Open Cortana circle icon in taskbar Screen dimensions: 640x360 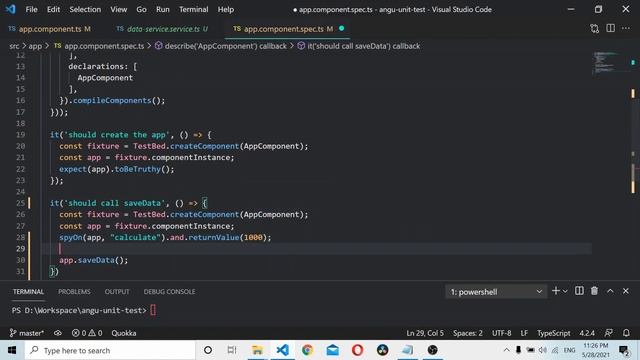point(208,350)
